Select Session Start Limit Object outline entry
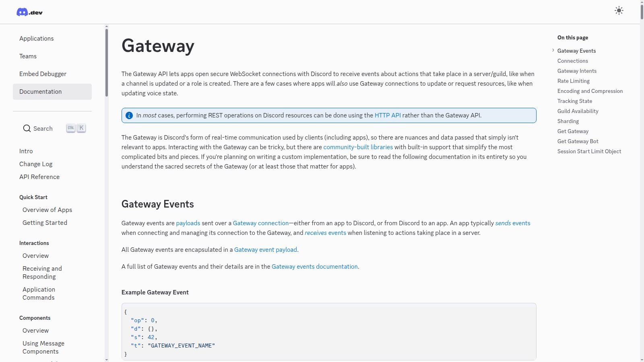The height and width of the screenshot is (362, 644). 589,151
